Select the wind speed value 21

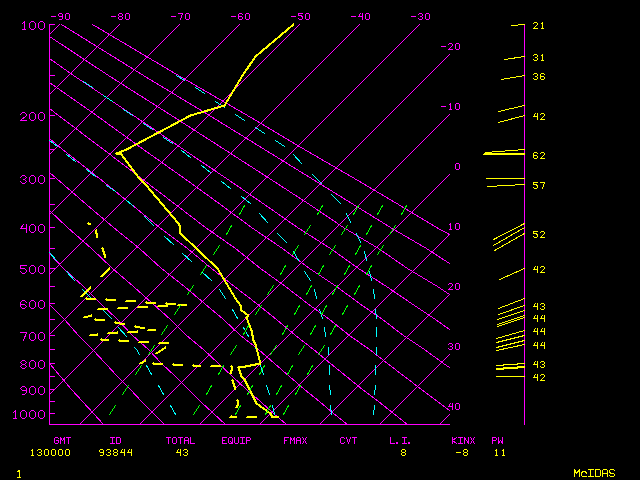[538, 25]
